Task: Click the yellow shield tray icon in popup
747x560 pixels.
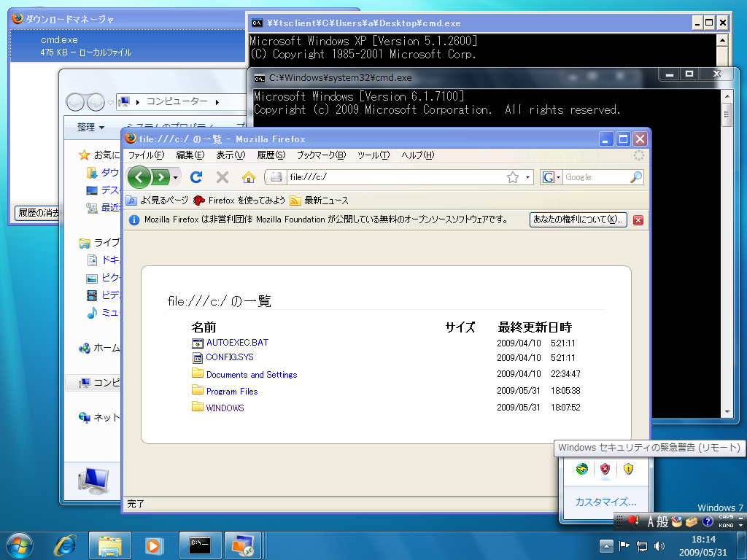Action: click(x=628, y=469)
